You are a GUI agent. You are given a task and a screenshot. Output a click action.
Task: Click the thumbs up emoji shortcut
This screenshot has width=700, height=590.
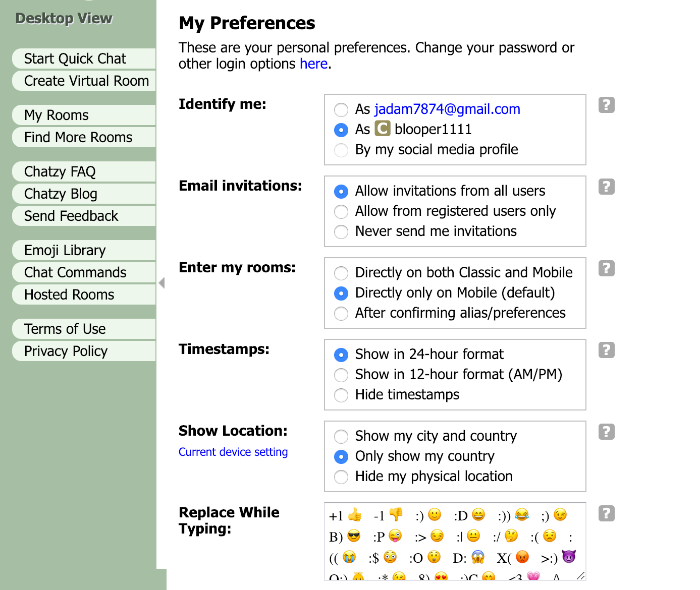point(355,515)
